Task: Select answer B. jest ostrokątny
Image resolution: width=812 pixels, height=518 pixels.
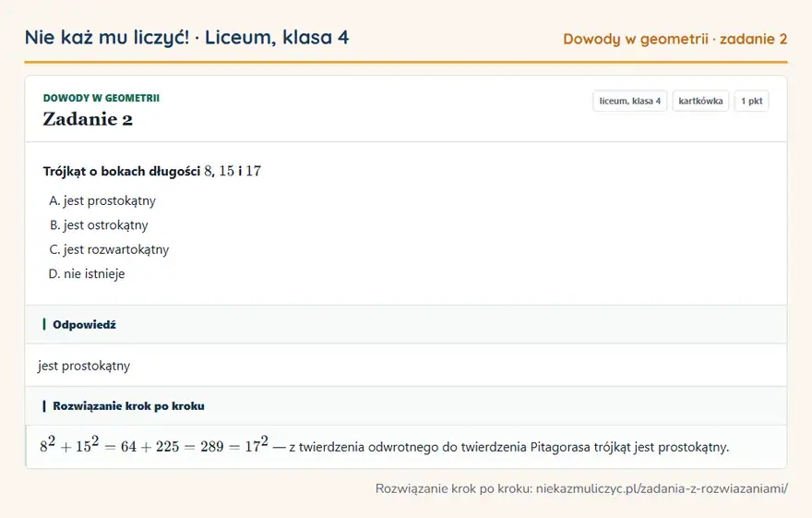Action: point(99,225)
